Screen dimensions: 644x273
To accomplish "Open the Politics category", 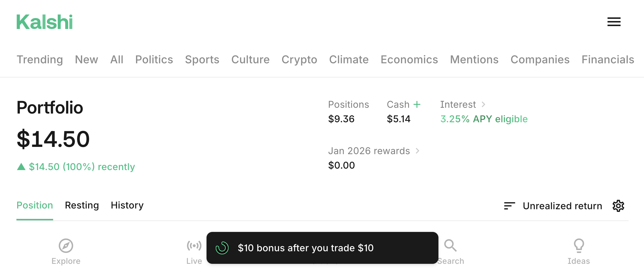I will click(x=154, y=59).
